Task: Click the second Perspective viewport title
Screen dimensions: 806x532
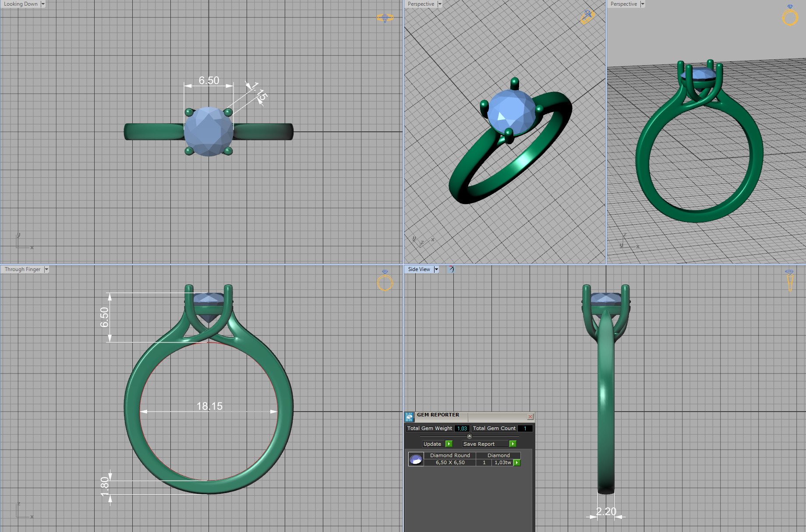Action: 624,4
